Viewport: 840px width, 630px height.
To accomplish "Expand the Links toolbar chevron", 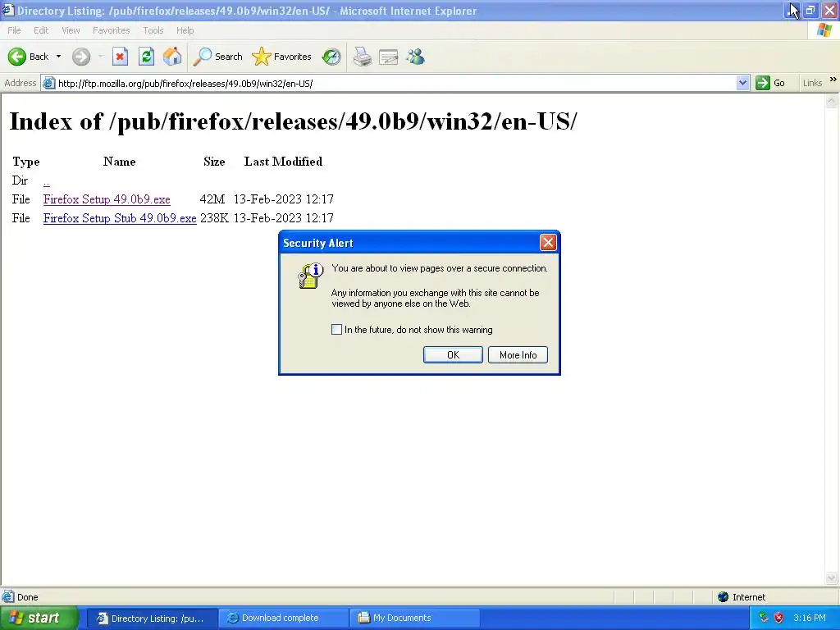I will (x=833, y=80).
